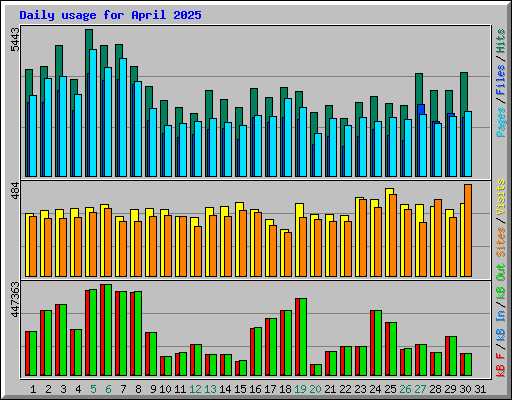Click the 'kB In' legend label
Screen dimensions: 512x400
(x=501, y=326)
